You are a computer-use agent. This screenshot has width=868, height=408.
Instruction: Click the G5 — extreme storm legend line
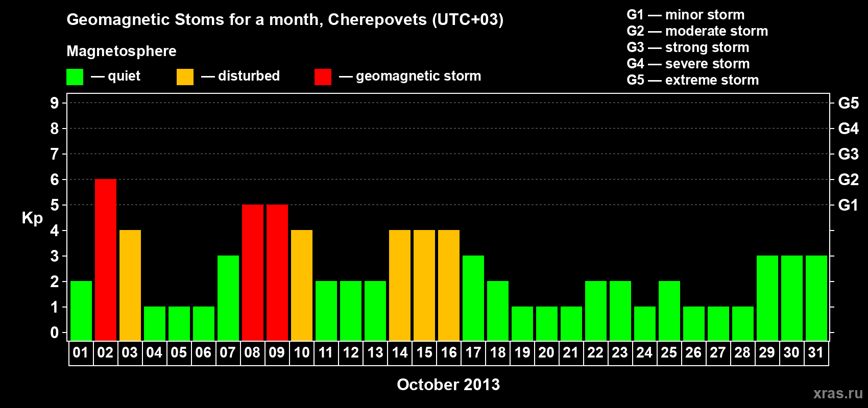click(x=693, y=80)
